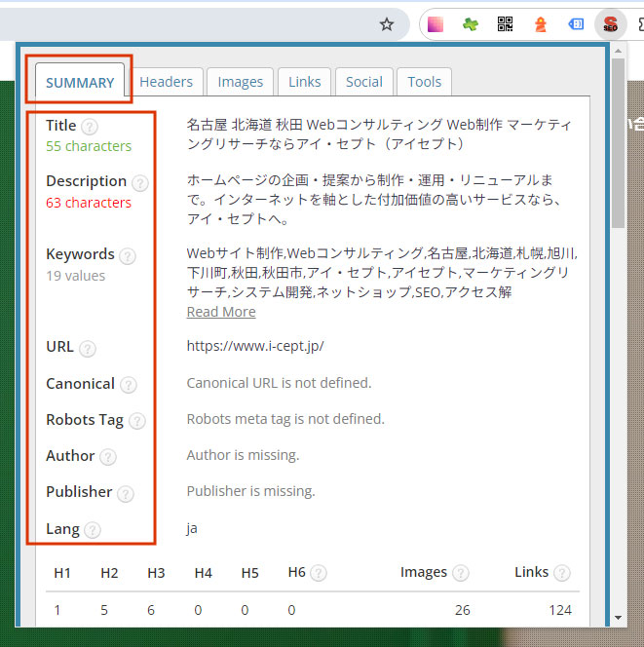Click the question mark next to Robots Tag
This screenshot has height=647, width=644.
[136, 421]
